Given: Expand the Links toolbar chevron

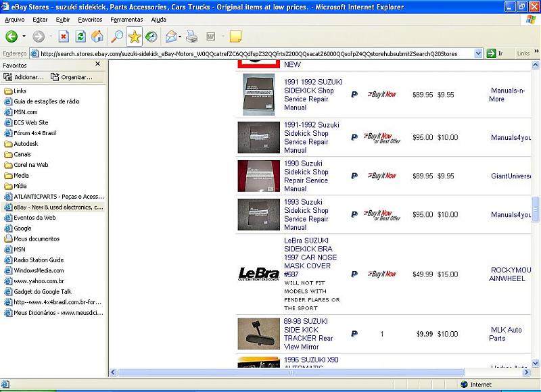Looking at the screenshot, I should tap(536, 51).
